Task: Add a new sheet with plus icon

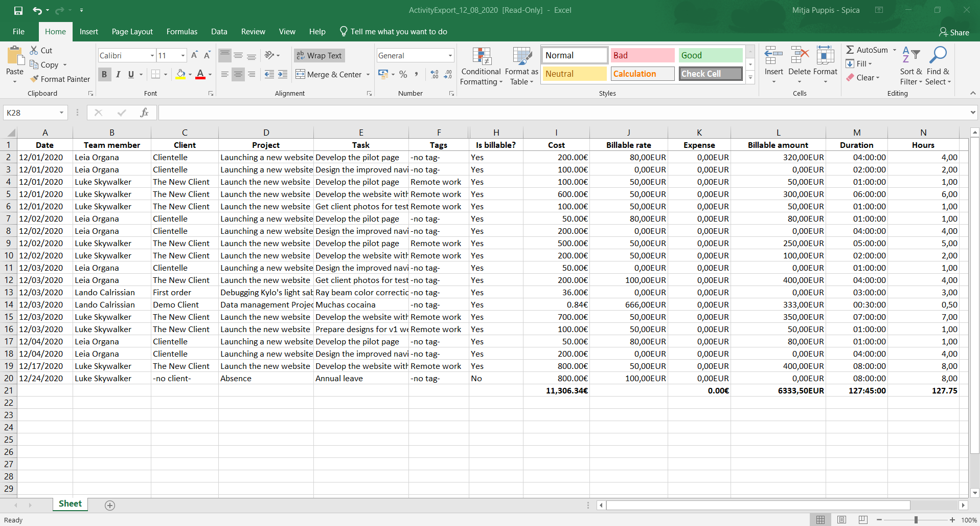Action: click(x=110, y=506)
